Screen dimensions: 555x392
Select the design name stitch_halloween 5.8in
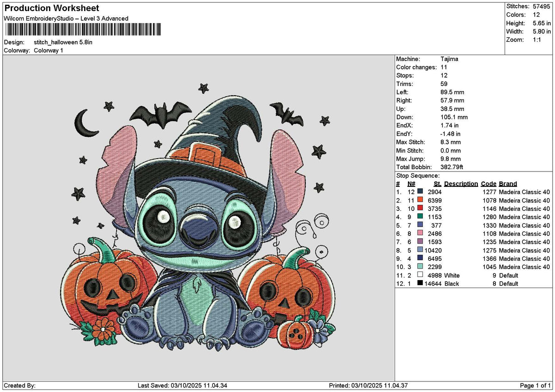[63, 42]
